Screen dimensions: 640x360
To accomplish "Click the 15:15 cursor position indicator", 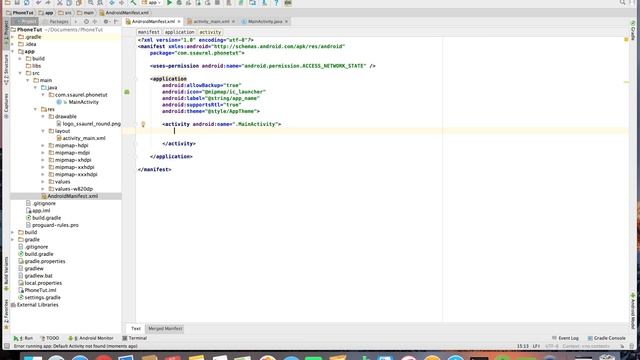I will click(x=522, y=346).
